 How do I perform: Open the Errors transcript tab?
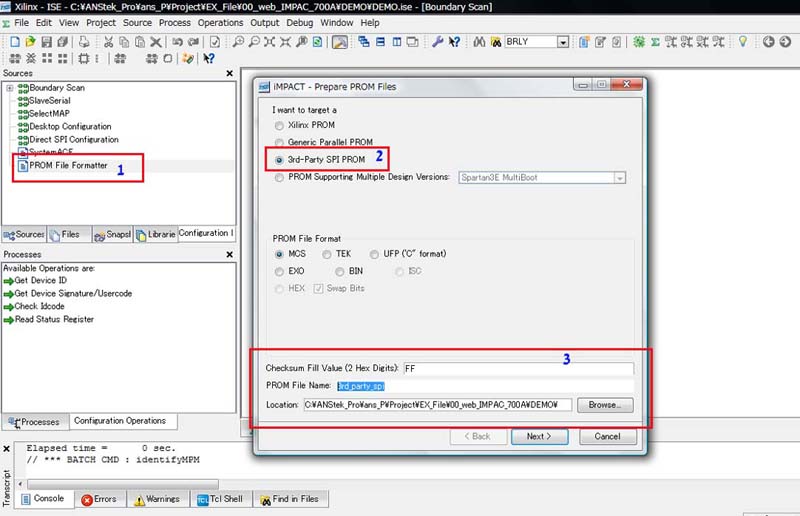point(99,499)
